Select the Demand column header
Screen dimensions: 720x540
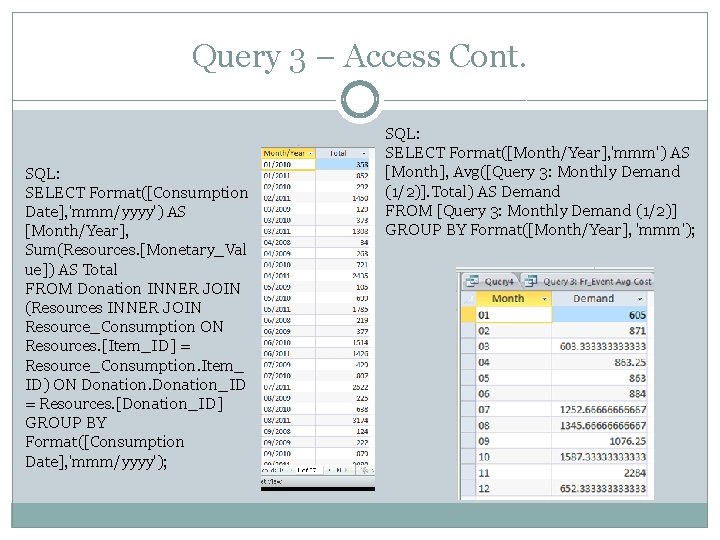(x=599, y=298)
